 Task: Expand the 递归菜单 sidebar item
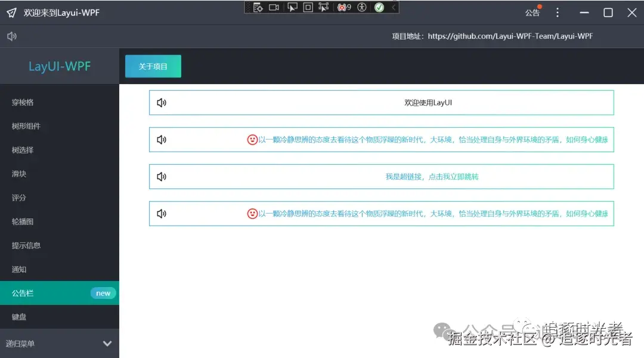click(60, 343)
